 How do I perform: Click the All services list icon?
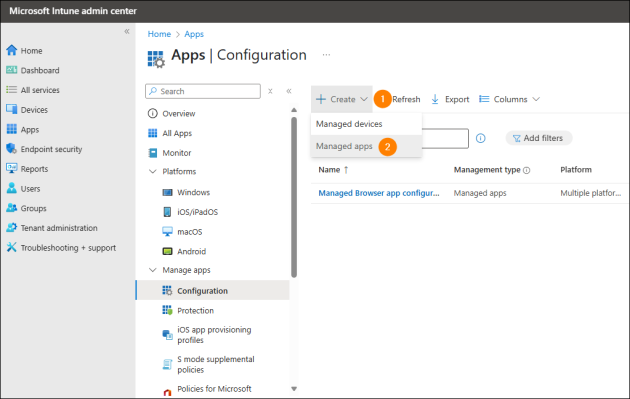click(x=12, y=90)
